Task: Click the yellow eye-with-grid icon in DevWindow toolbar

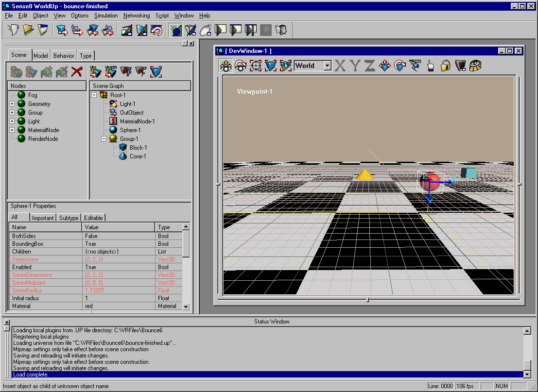Action: 476,66
